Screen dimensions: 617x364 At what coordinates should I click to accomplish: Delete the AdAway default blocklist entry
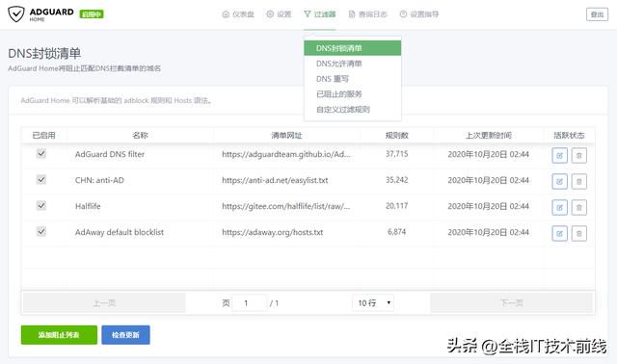click(578, 233)
